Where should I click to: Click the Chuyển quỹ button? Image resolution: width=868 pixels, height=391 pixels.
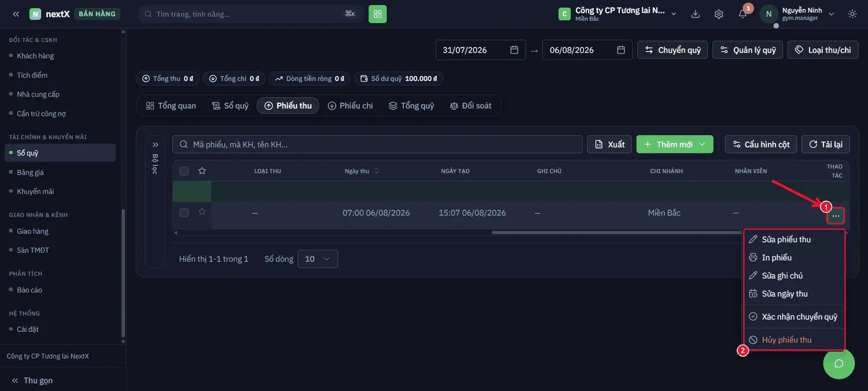pos(673,50)
